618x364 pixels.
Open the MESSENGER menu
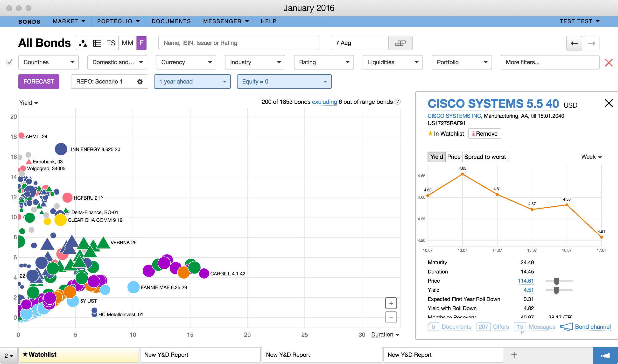(226, 21)
